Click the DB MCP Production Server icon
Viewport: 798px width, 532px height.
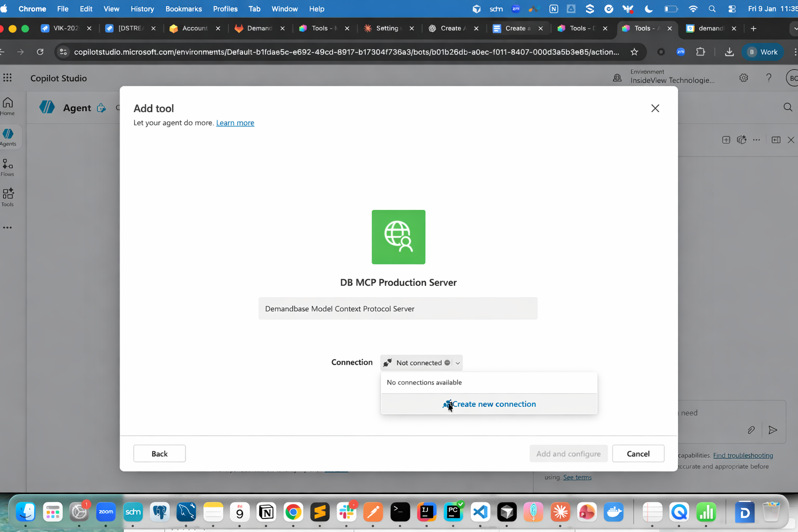(398, 237)
